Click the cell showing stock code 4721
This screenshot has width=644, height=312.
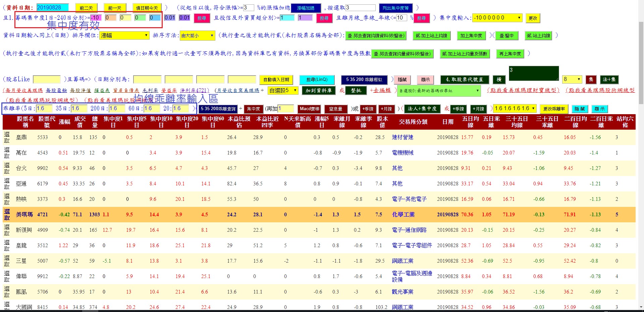click(43, 215)
